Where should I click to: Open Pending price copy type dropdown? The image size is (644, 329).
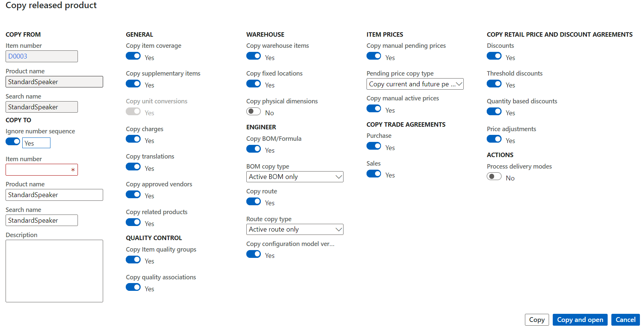[415, 84]
